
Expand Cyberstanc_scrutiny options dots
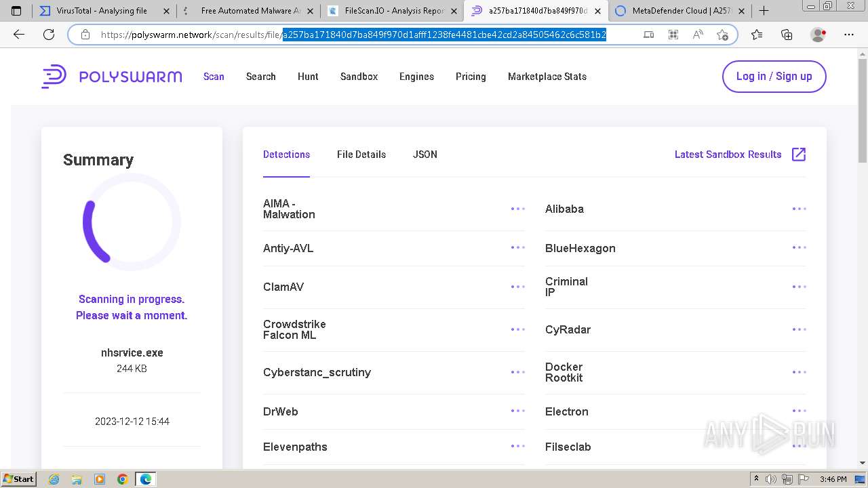(518, 372)
